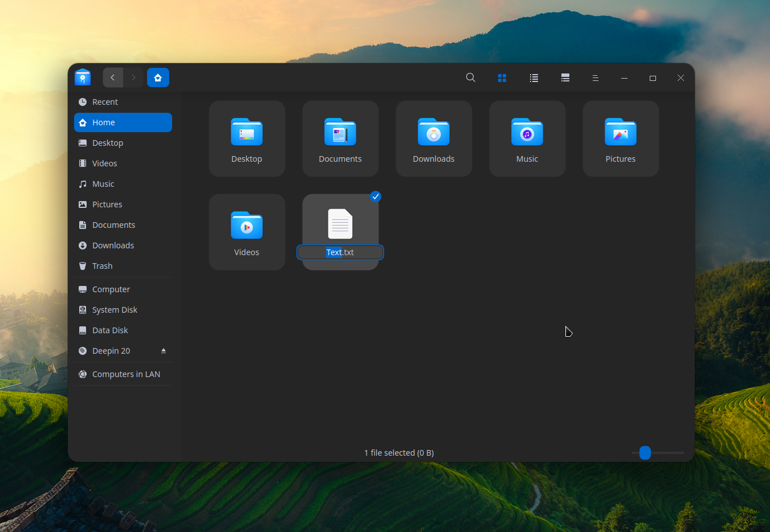
Task: Toggle the detail info panel view
Action: (565, 77)
